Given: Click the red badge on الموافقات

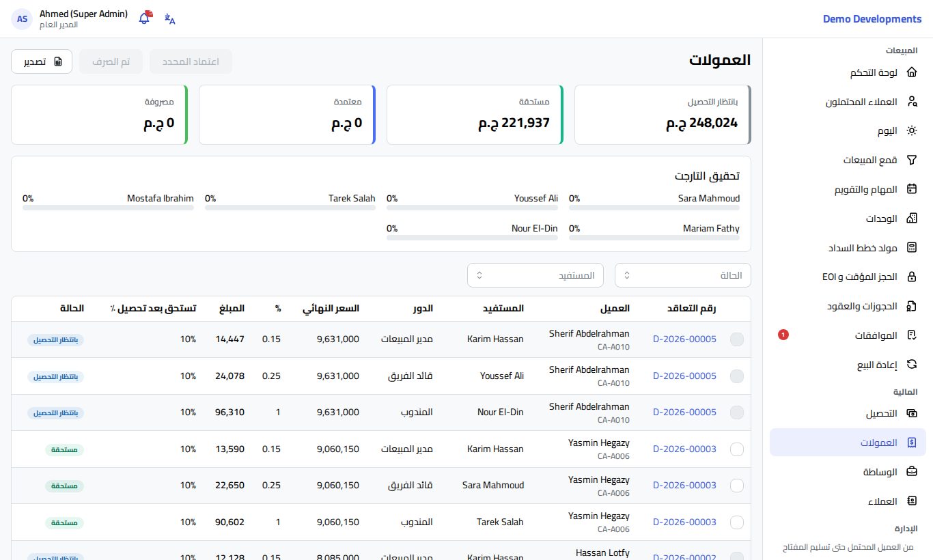Looking at the screenshot, I should (x=783, y=335).
